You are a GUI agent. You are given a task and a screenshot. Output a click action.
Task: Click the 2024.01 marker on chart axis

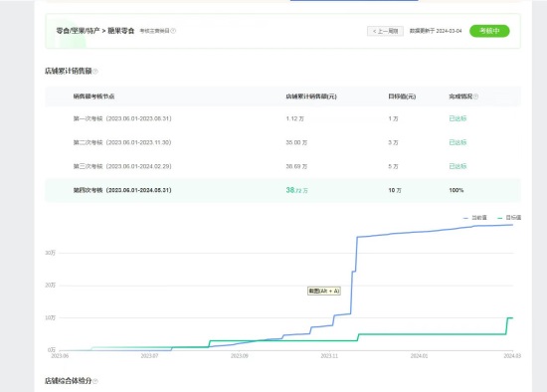tap(419, 356)
